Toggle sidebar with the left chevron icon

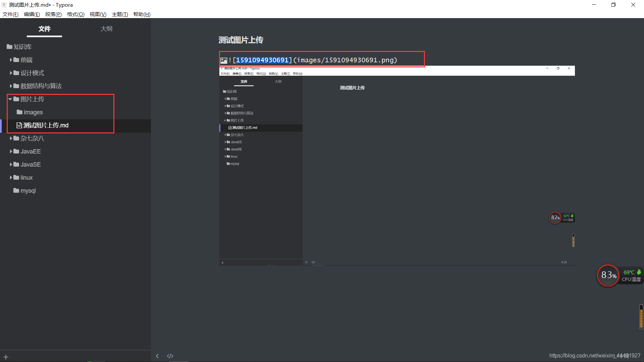(x=157, y=356)
